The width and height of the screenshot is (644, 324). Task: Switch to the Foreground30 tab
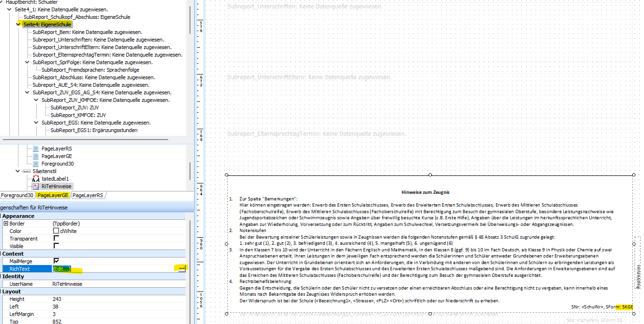[17, 195]
